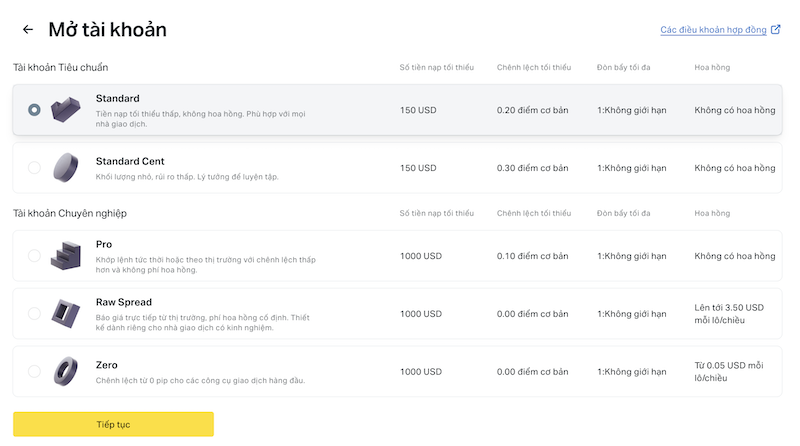
Task: Click Zero's 0.00 điểm cơ bản value
Action: [533, 371]
